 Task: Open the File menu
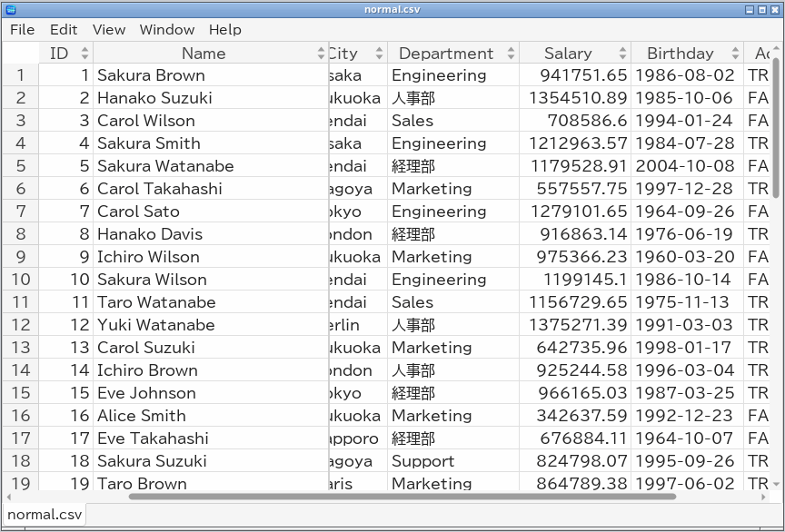tap(22, 30)
